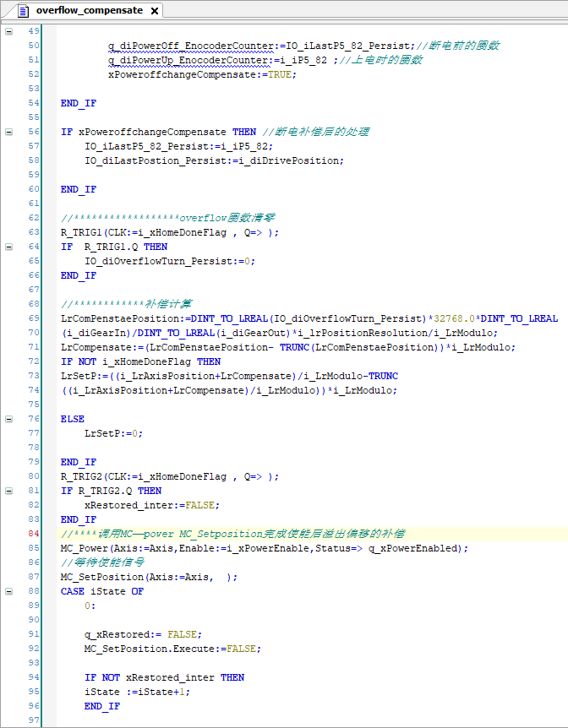Collapse the code block at line 49
This screenshot has height=728, width=568.
click(9, 31)
